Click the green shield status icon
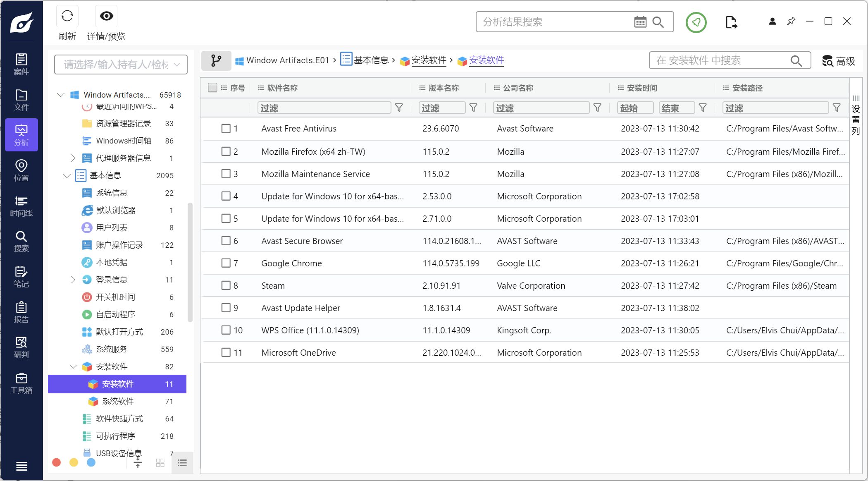Screen dimensions: 868x481 coord(696,22)
